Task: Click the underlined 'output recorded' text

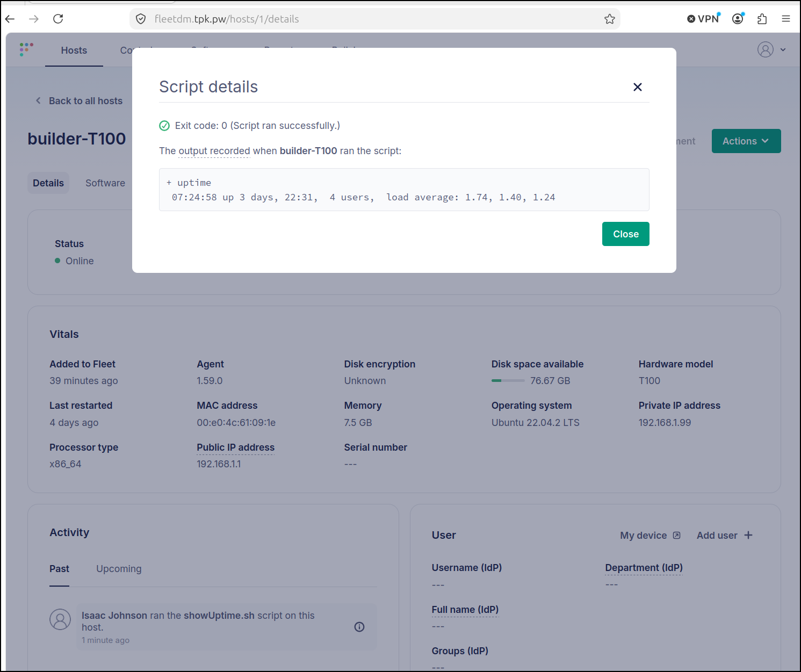Action: tap(214, 151)
